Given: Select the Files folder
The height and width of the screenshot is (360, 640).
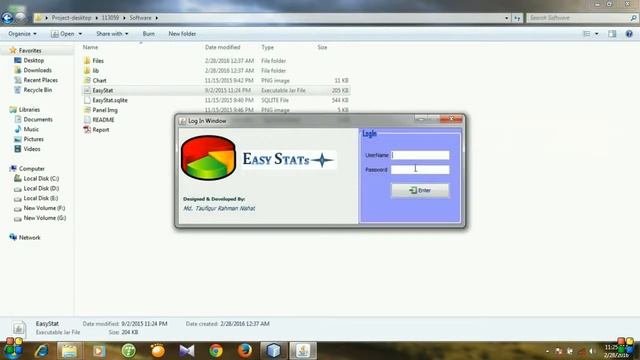Looking at the screenshot, I should 98,61.
